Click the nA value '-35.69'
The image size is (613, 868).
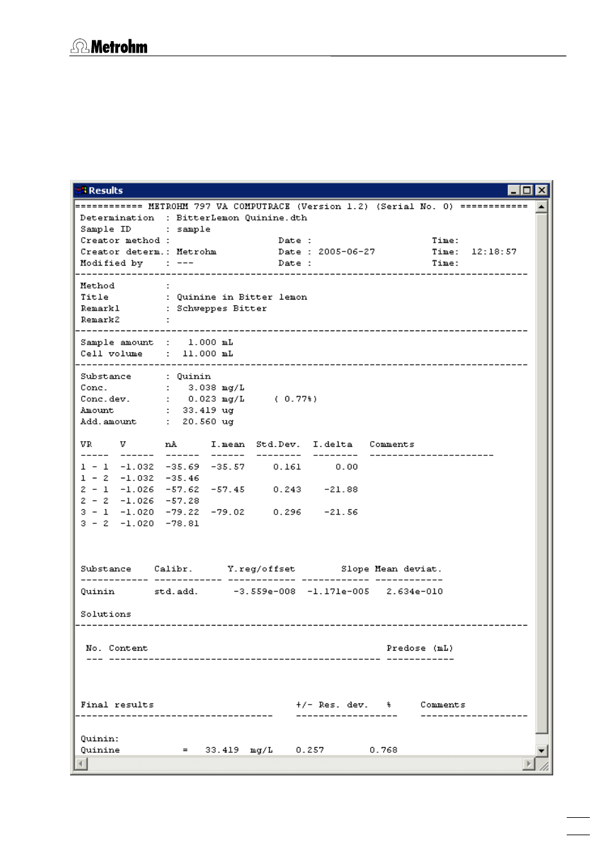coord(182,467)
